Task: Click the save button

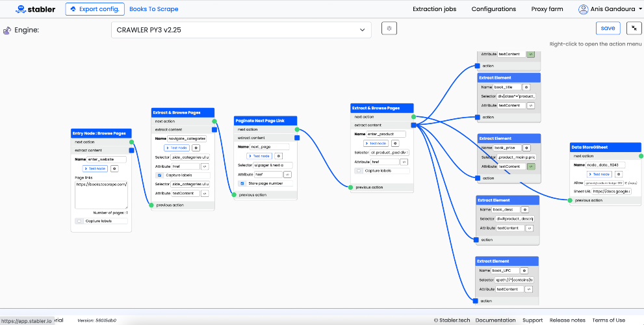Action: point(608,28)
